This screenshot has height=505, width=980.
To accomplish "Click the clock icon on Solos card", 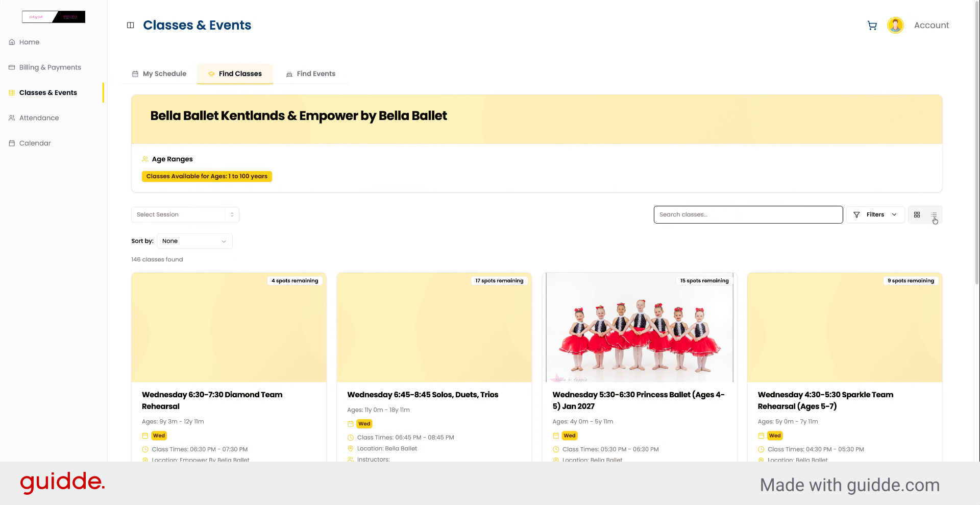I will (351, 438).
